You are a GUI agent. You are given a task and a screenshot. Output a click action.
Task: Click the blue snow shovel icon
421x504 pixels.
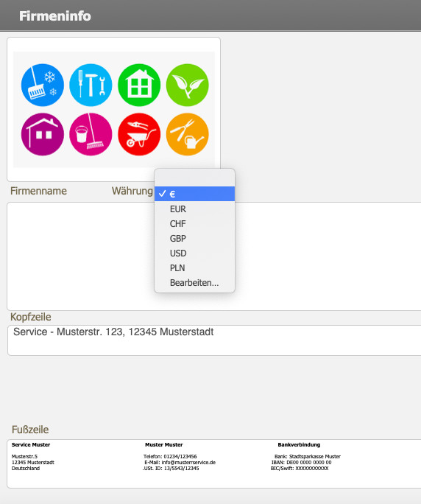(x=43, y=85)
